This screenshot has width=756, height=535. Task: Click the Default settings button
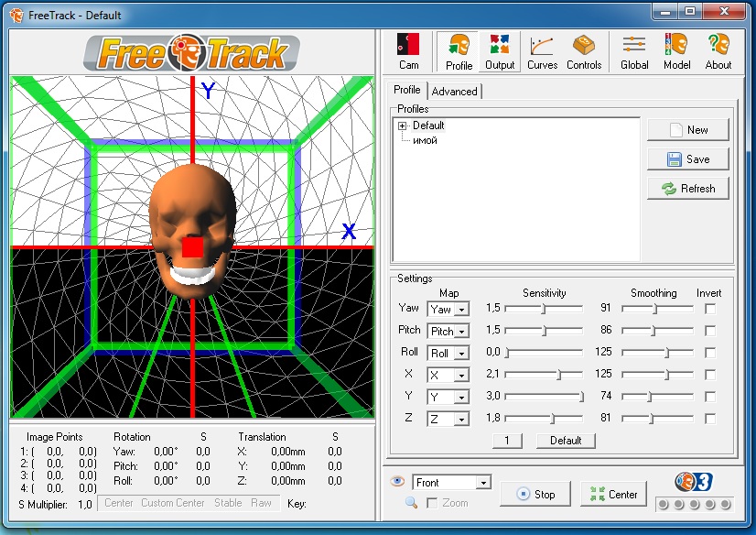[x=566, y=441]
